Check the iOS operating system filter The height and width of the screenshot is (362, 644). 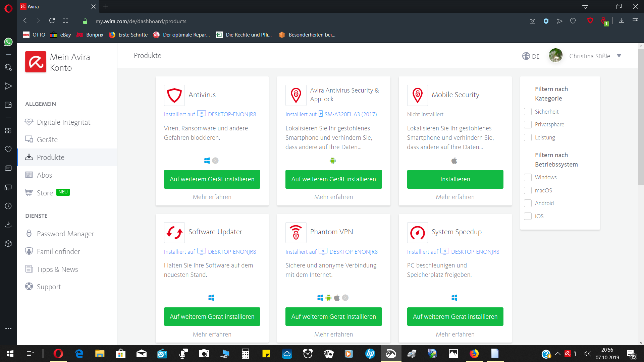(528, 216)
